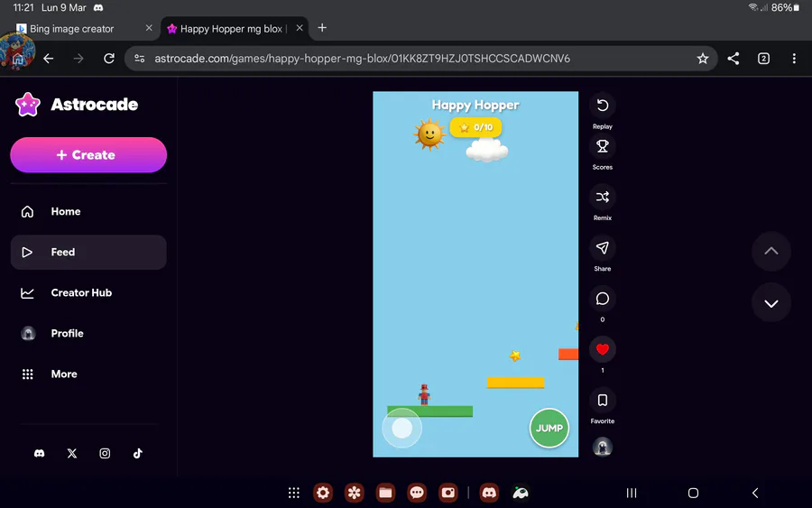Click the Replay icon

tap(603, 106)
